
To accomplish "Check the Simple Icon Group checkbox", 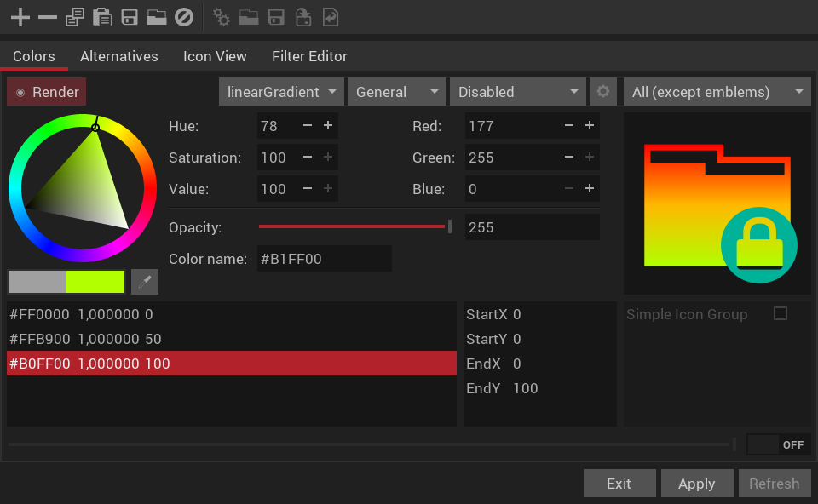I will [781, 314].
